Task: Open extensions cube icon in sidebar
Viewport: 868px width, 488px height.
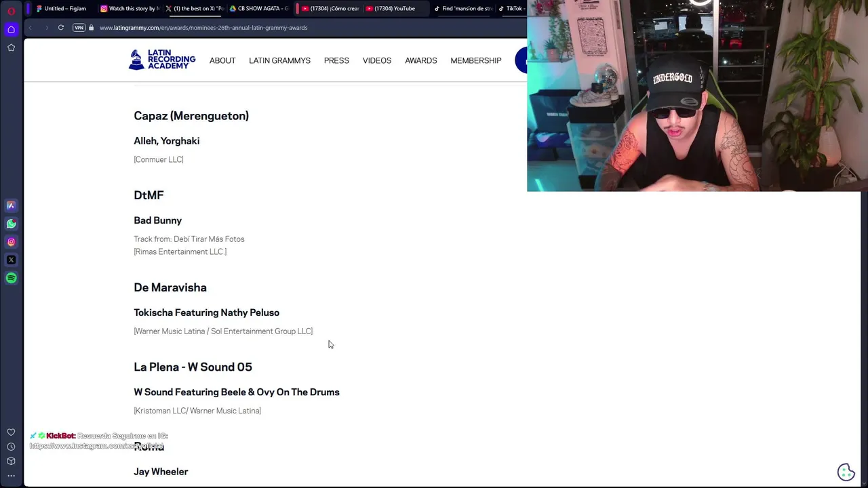Action: click(11, 461)
